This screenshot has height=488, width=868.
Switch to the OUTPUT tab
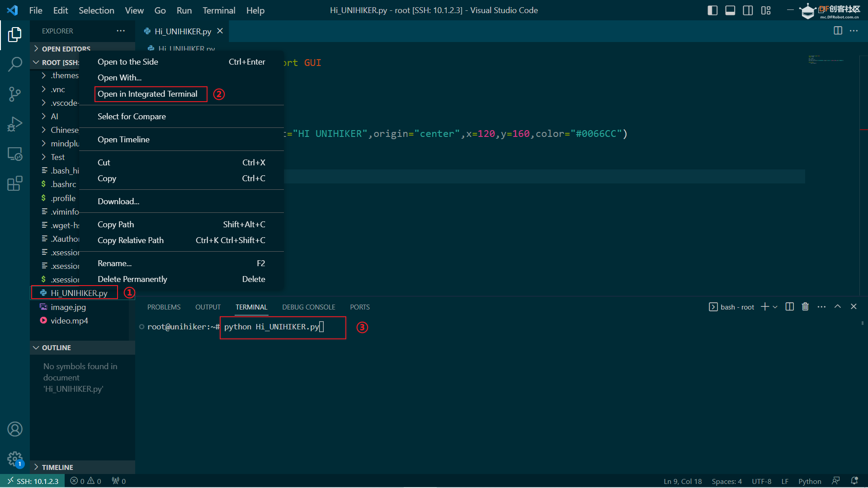[208, 307]
